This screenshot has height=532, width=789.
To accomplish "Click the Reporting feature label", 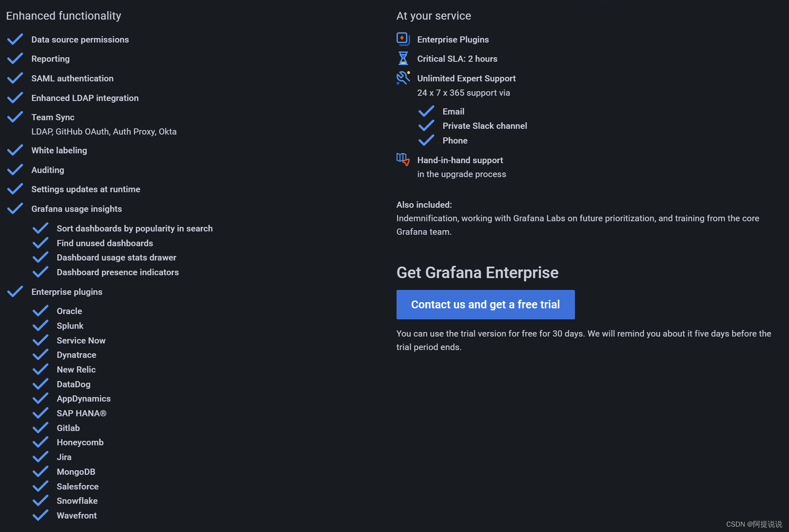I will coord(50,59).
